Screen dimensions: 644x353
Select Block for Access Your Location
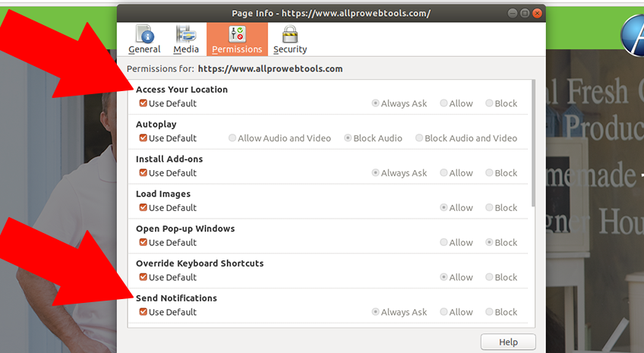point(489,103)
